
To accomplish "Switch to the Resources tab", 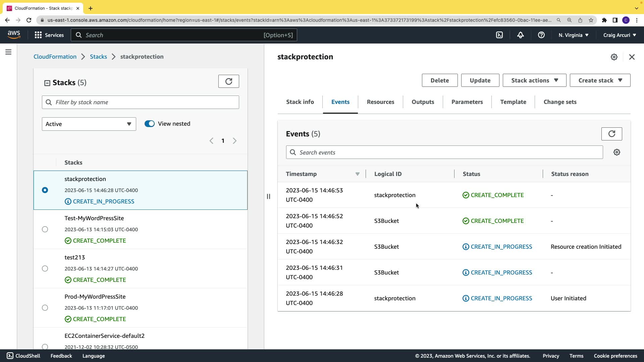I will click(x=380, y=102).
